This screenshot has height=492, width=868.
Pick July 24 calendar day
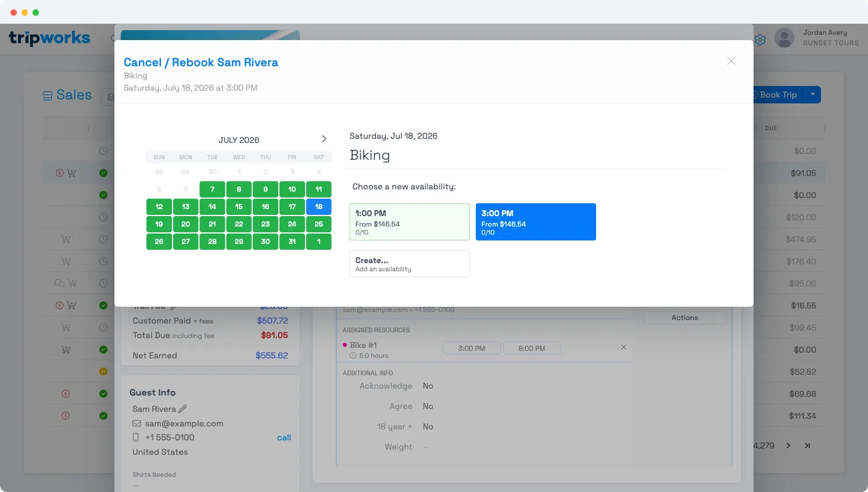292,224
